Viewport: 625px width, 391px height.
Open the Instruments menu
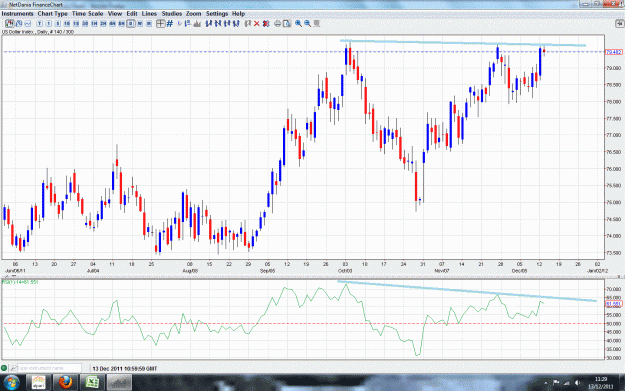(x=18, y=14)
